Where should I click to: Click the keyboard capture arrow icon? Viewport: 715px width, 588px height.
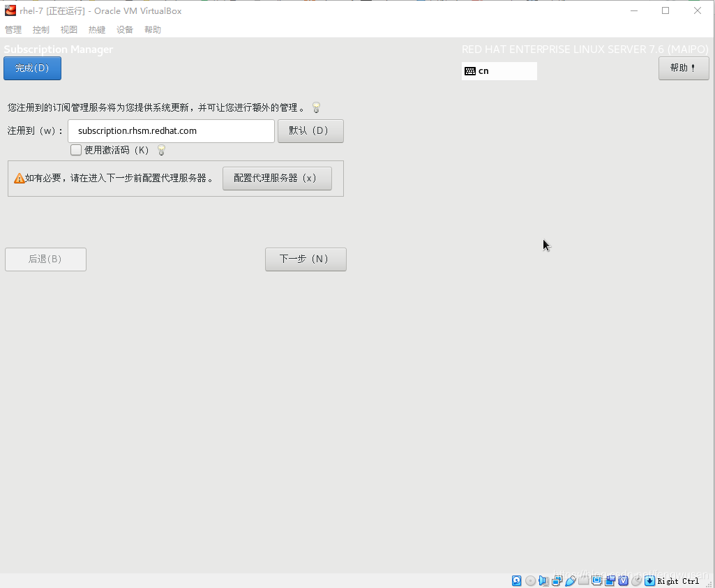coord(650,581)
